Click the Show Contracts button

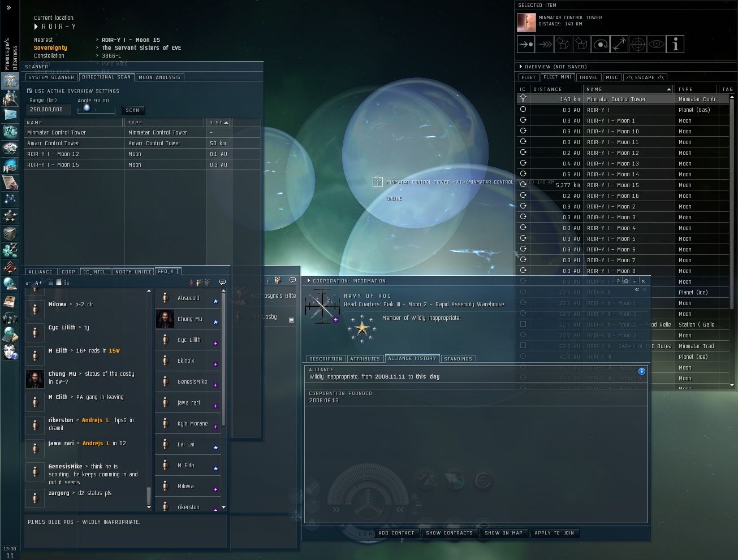[449, 533]
